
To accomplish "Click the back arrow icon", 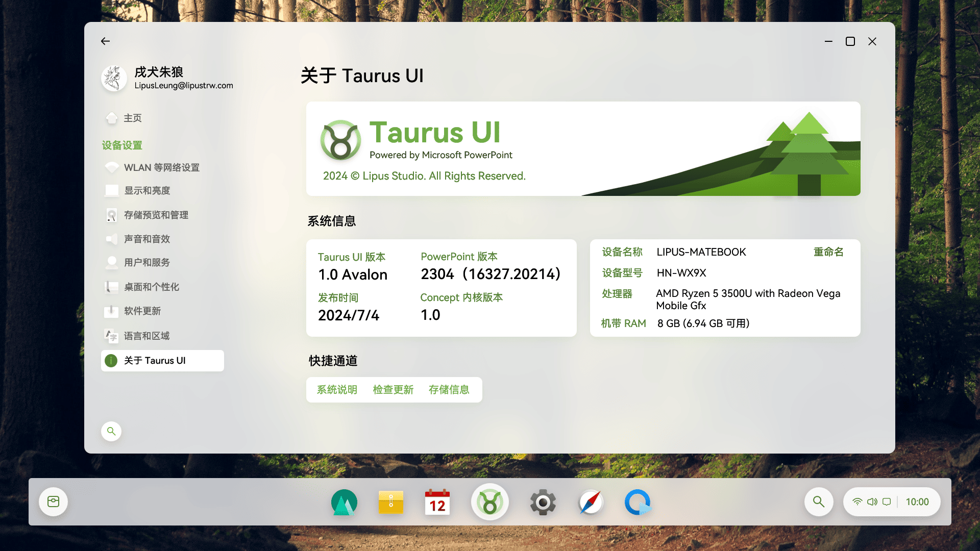I will click(105, 41).
